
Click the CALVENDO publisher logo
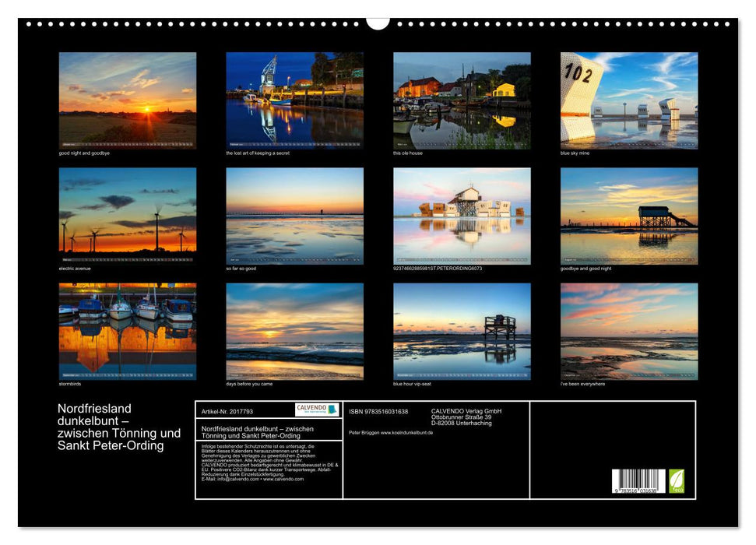click(x=319, y=408)
